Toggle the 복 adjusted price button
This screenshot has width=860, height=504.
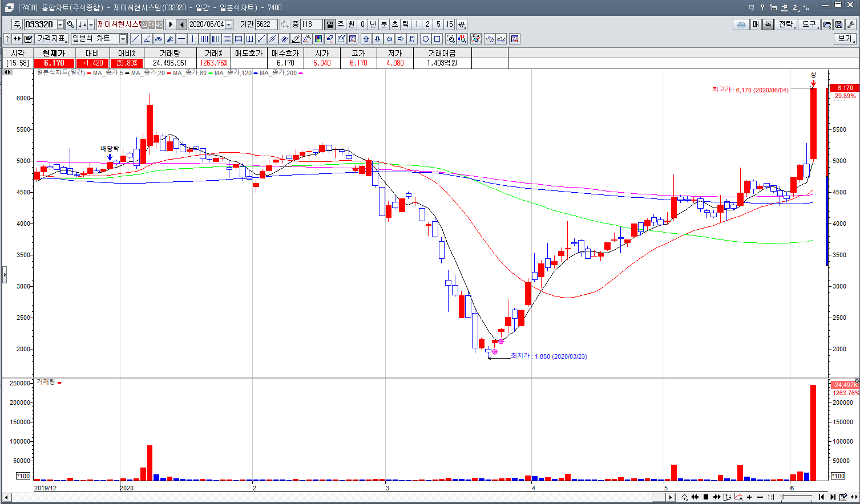pos(768,25)
